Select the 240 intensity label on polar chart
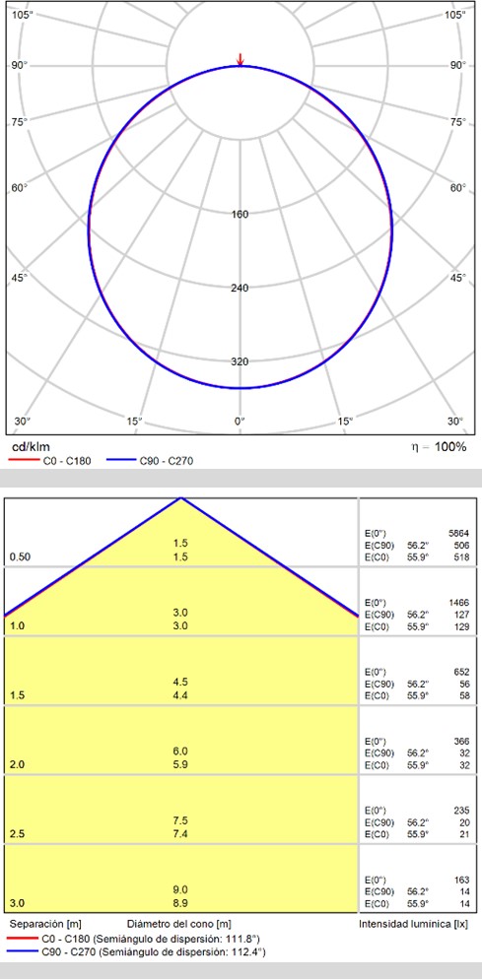Viewport: 482px width, 980px height. point(241,289)
